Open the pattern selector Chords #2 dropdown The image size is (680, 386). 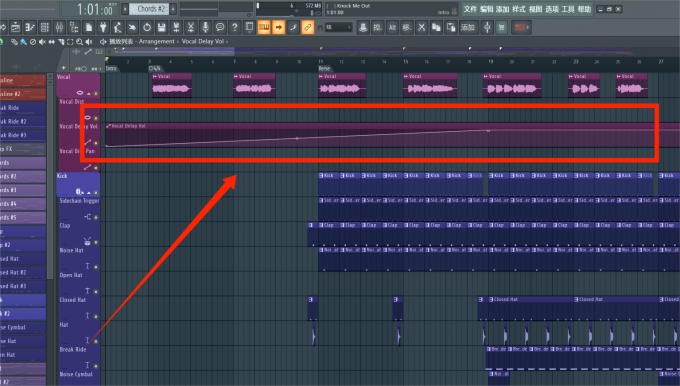coord(149,9)
